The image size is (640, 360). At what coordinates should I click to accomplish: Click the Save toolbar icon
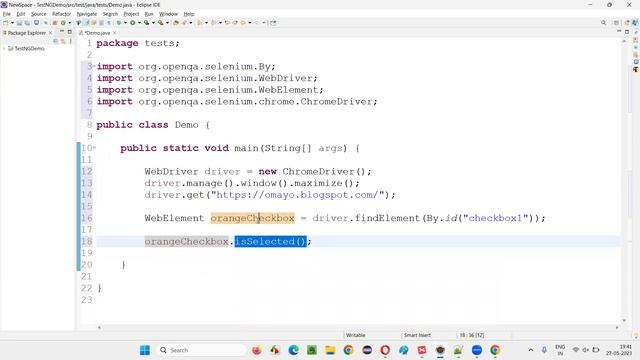(x=19, y=23)
